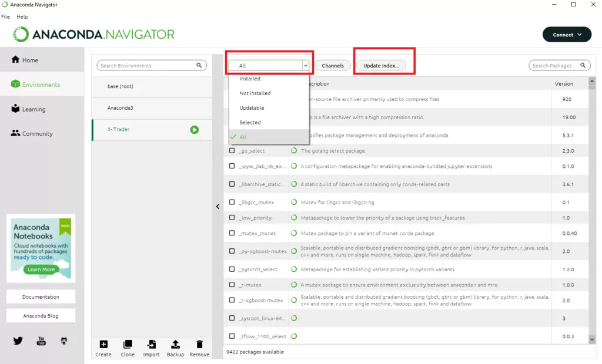Image resolution: width=602 pixels, height=364 pixels.
Task: Open the Twitter link icon
Action: click(x=18, y=341)
